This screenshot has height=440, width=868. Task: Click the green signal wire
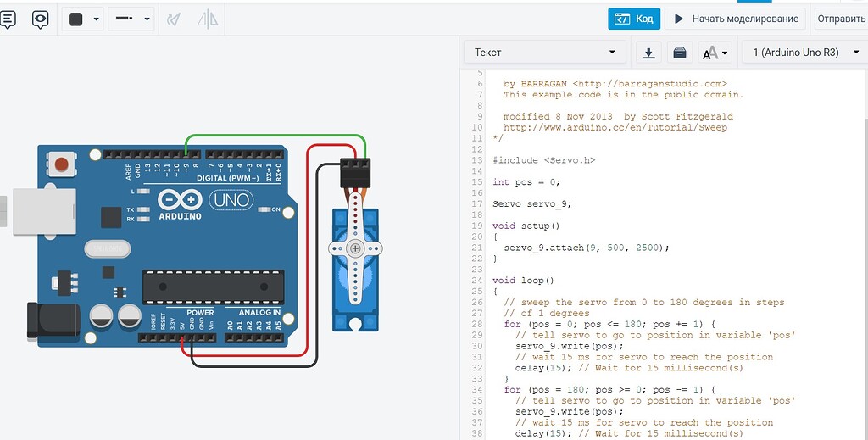(x=275, y=135)
